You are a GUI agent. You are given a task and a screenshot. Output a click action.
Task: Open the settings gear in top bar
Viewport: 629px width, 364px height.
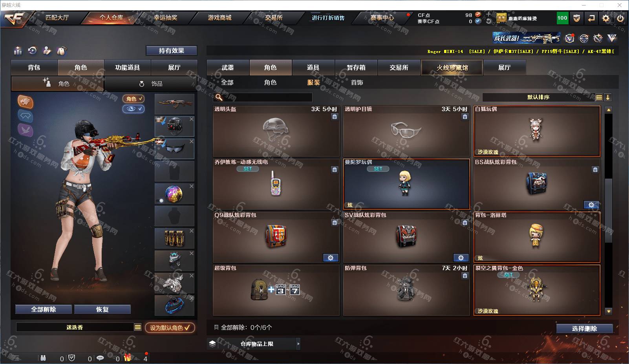point(606,18)
